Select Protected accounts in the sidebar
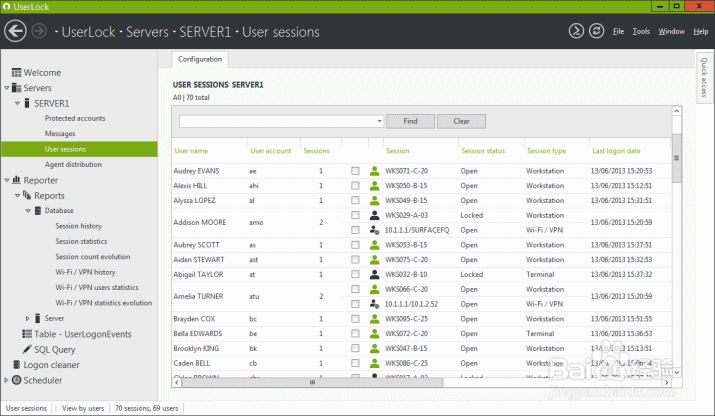The image size is (715, 416). tap(75, 118)
